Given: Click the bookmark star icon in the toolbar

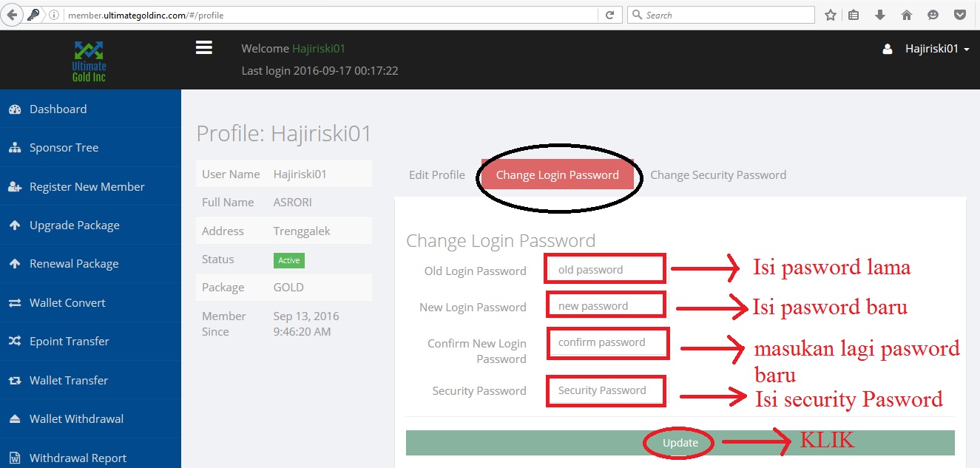Looking at the screenshot, I should [x=830, y=14].
